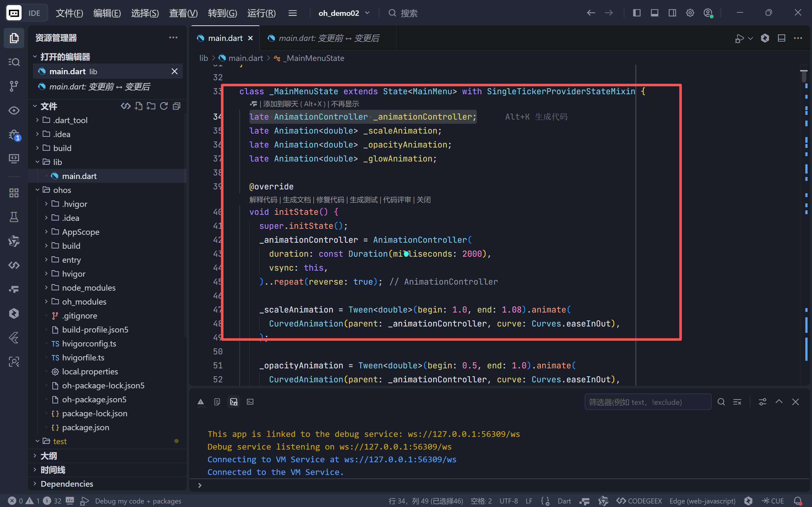Open the Testing flask activity icon

point(14,217)
